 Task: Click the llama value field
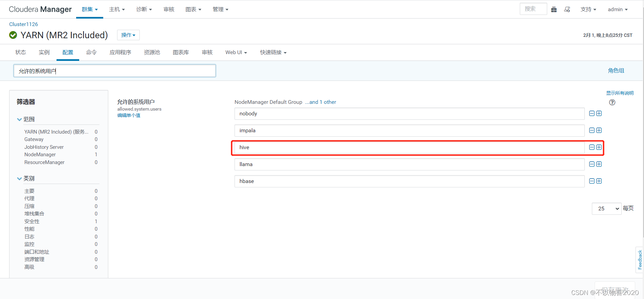(x=409, y=164)
